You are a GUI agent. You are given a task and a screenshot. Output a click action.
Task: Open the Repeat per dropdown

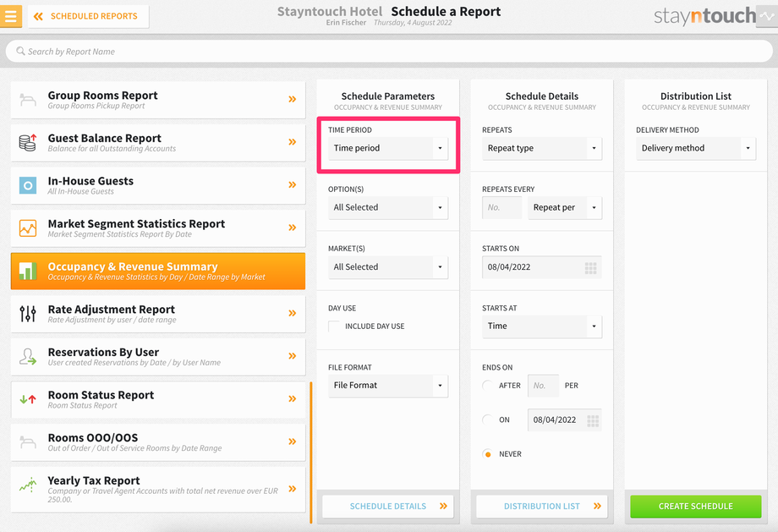click(x=565, y=207)
